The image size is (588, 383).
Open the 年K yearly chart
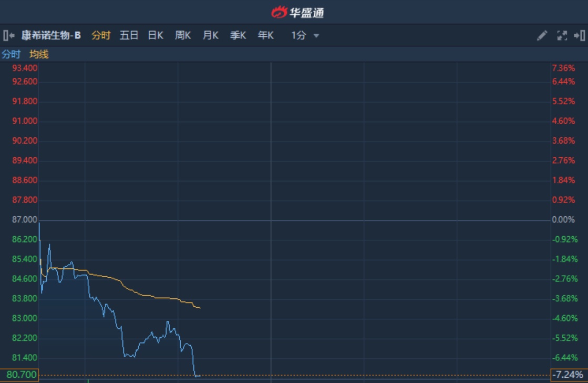coord(265,36)
